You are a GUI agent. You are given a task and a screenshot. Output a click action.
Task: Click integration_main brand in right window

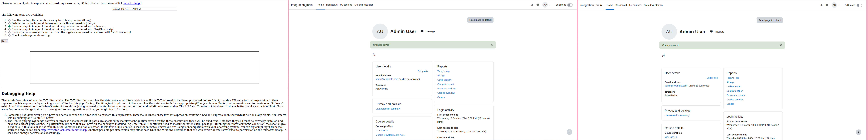(x=591, y=5)
